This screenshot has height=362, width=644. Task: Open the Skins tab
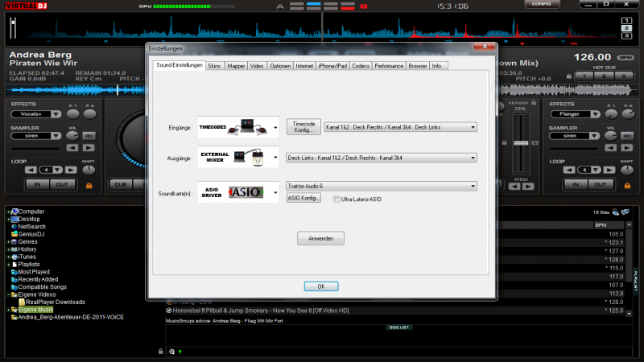(x=214, y=66)
